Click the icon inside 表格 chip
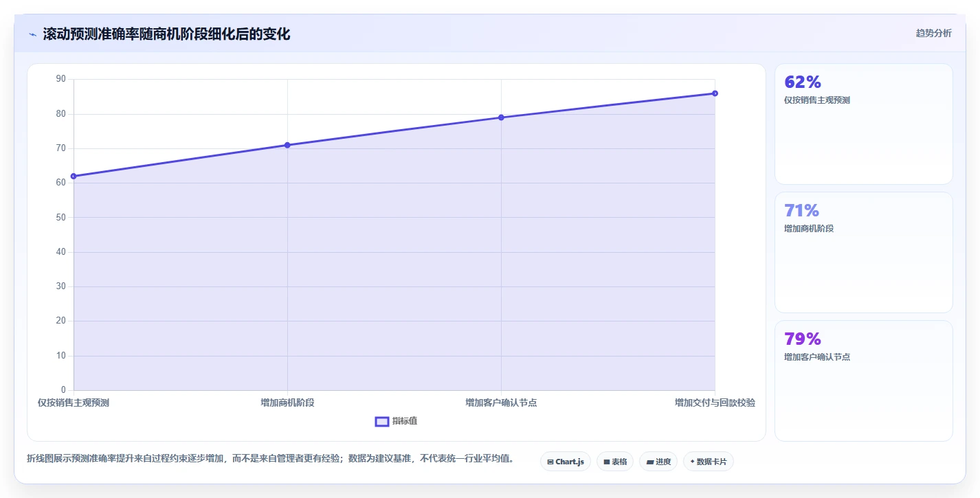 pos(607,462)
